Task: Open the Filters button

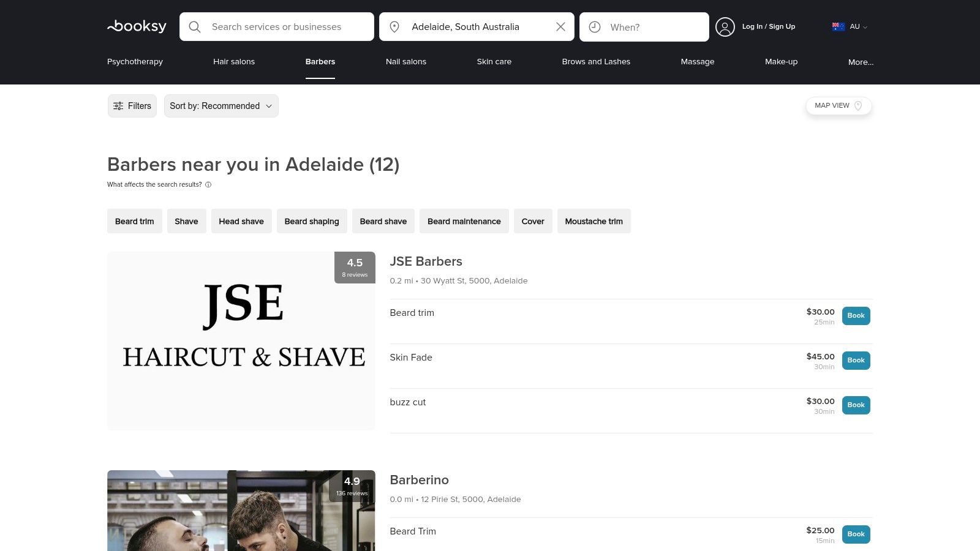Action: 132,106
